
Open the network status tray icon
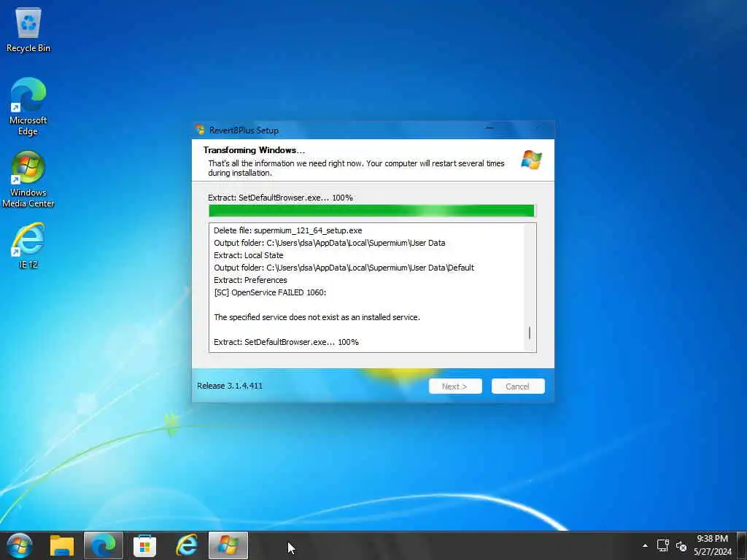pyautogui.click(x=662, y=545)
